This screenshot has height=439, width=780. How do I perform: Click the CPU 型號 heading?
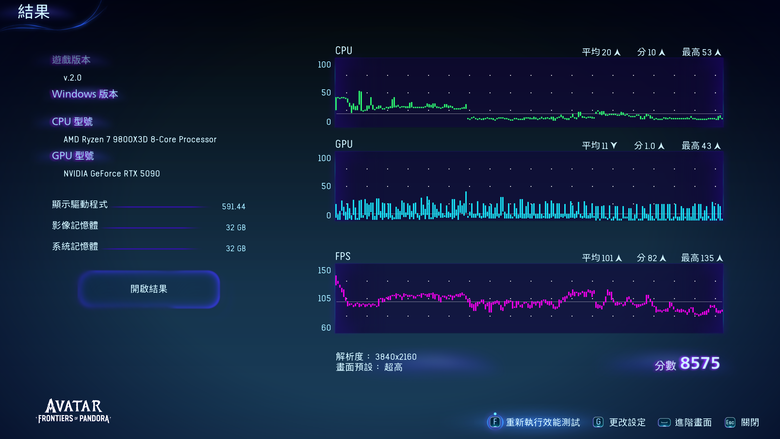click(72, 122)
